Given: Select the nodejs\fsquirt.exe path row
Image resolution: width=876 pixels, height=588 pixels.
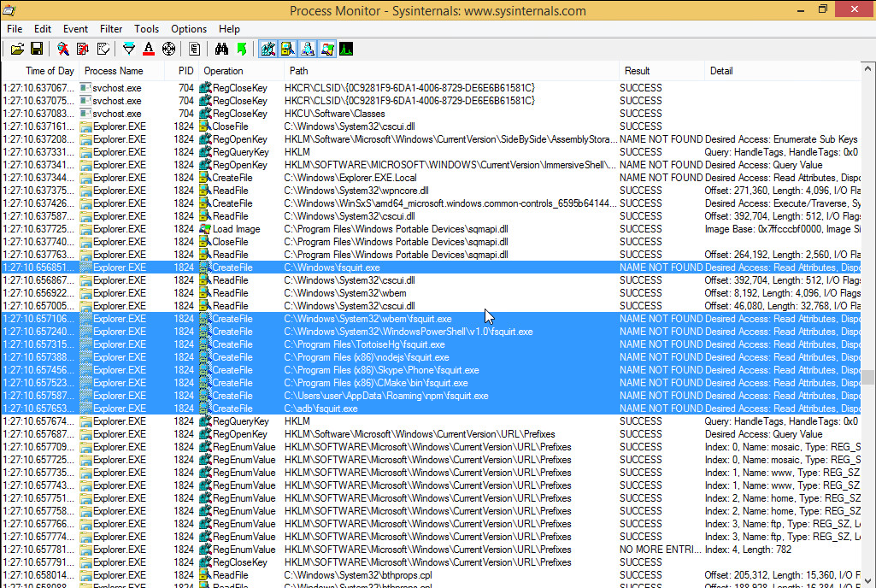Looking at the screenshot, I should 431,357.
